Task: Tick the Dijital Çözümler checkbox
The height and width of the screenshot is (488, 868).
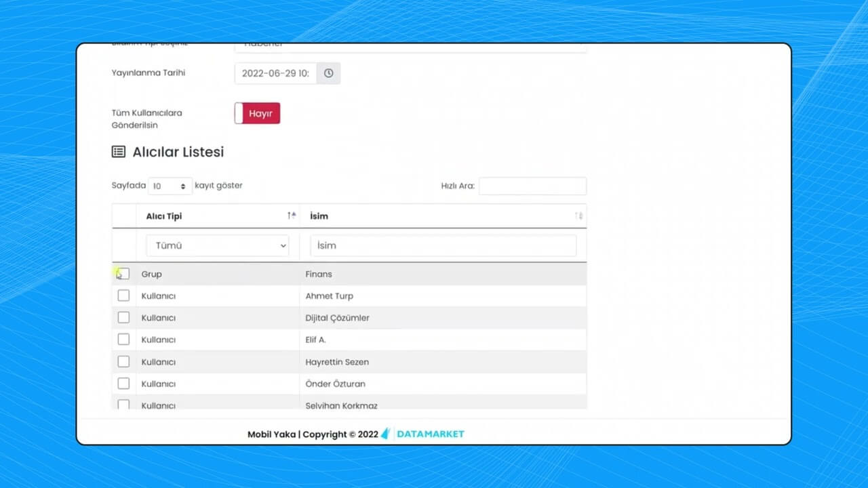Action: coord(123,317)
